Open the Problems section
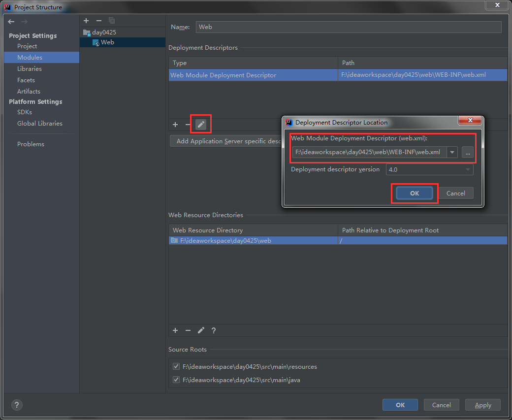512x420 pixels. [31, 144]
